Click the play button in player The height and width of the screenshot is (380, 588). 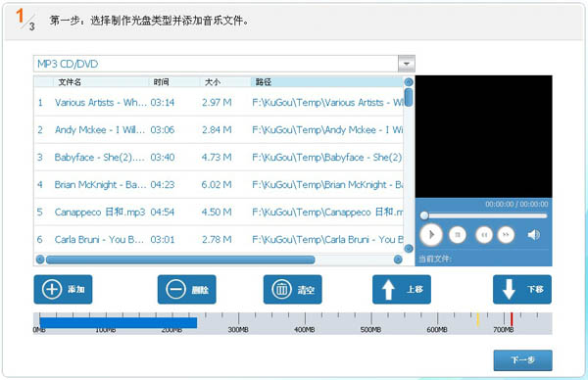click(x=431, y=235)
